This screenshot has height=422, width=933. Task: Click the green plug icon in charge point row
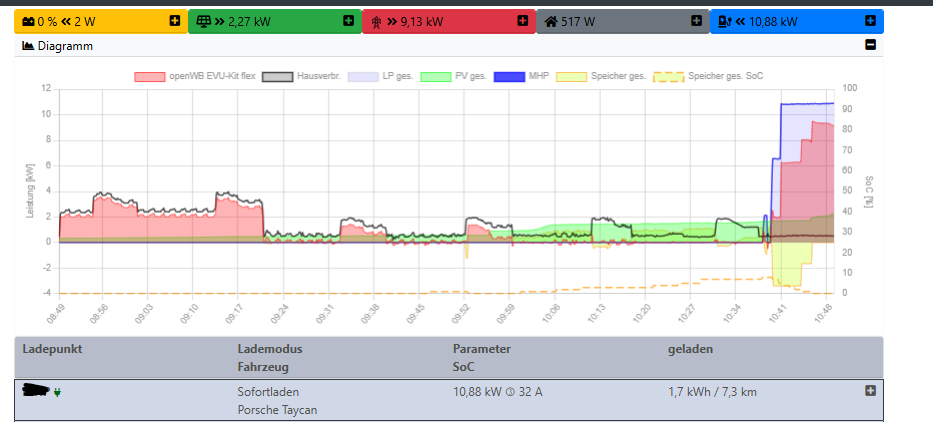(x=58, y=392)
